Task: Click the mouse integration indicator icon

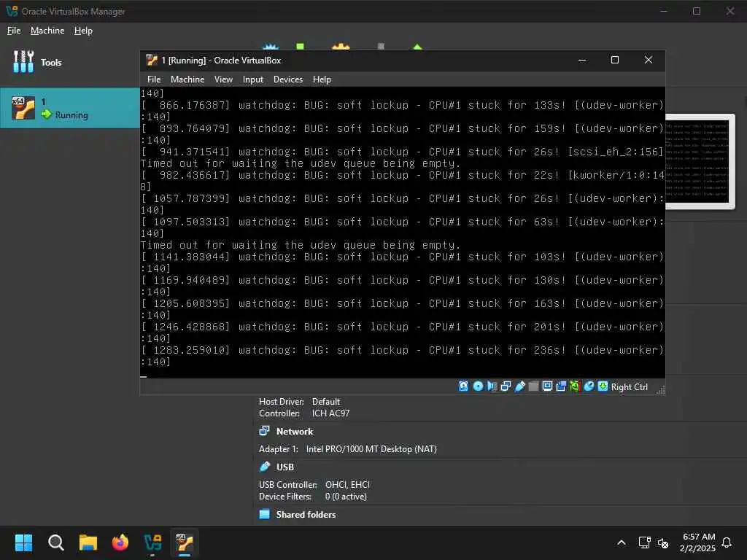Action: click(x=589, y=386)
